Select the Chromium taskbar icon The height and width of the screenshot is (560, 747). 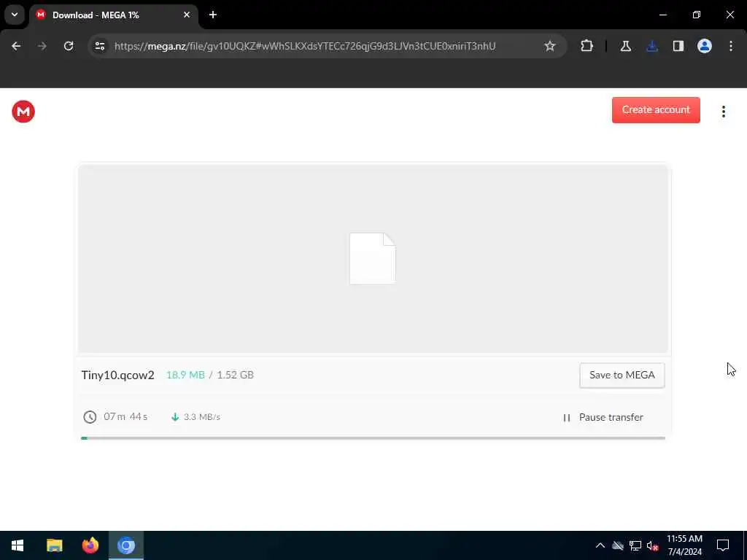(126, 545)
